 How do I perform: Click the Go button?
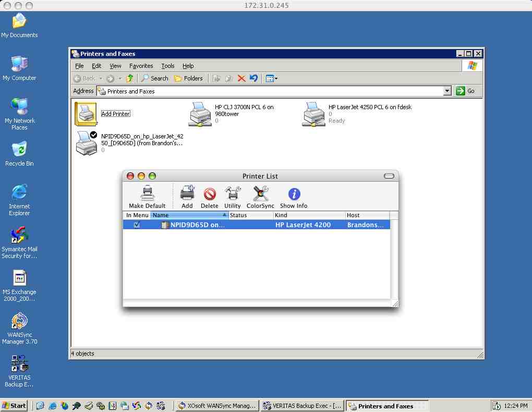[465, 91]
